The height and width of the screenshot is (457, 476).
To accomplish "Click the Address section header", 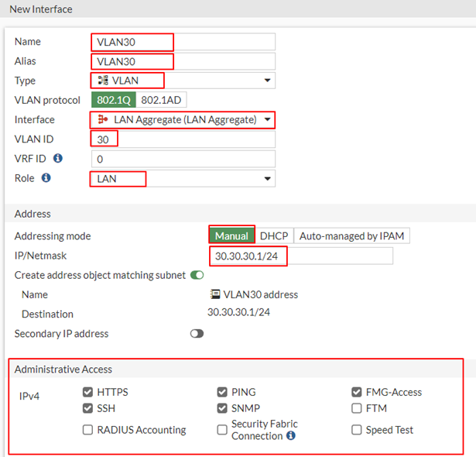I will tap(33, 214).
